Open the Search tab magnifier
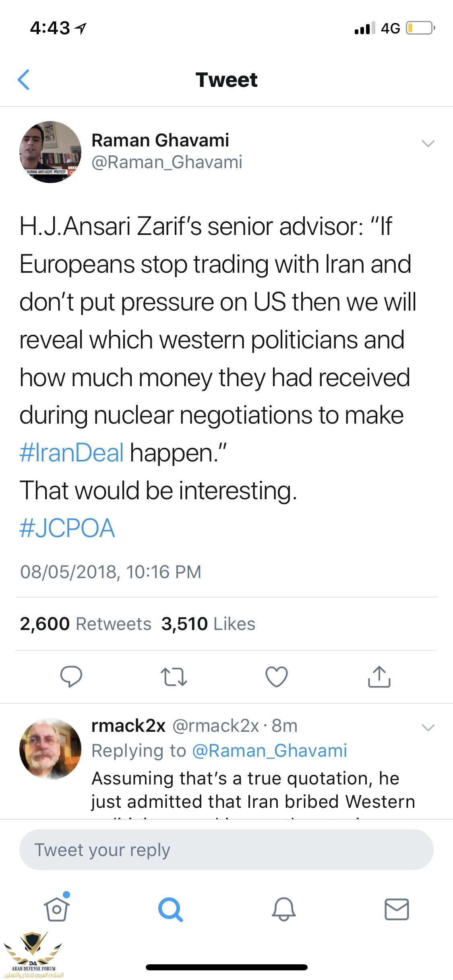 (x=170, y=909)
